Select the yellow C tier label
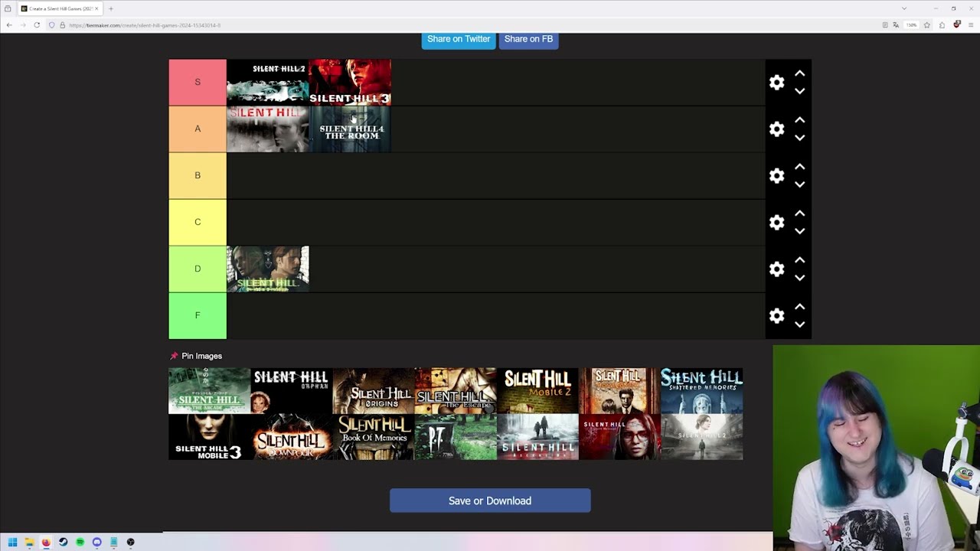Screen dimensions: 980x551 pos(198,222)
